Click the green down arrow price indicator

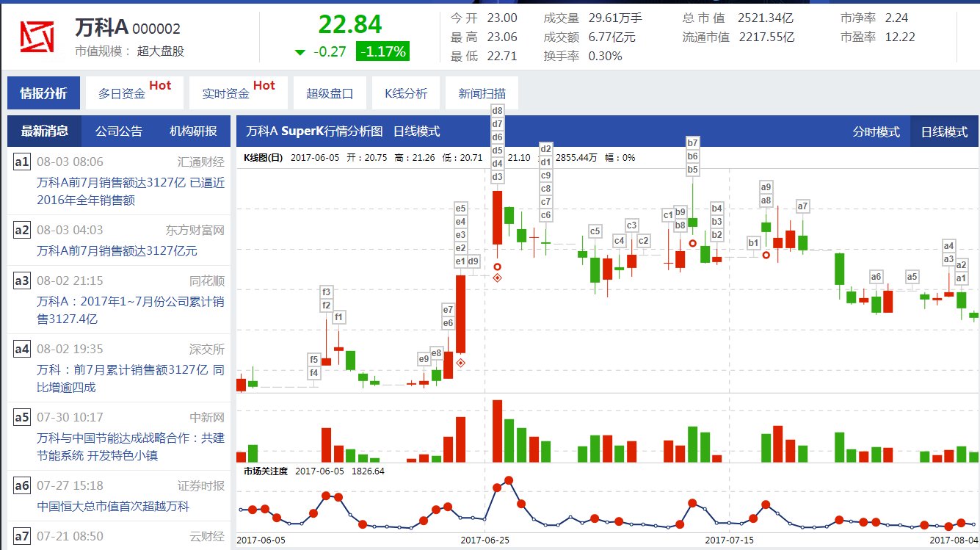(300, 52)
